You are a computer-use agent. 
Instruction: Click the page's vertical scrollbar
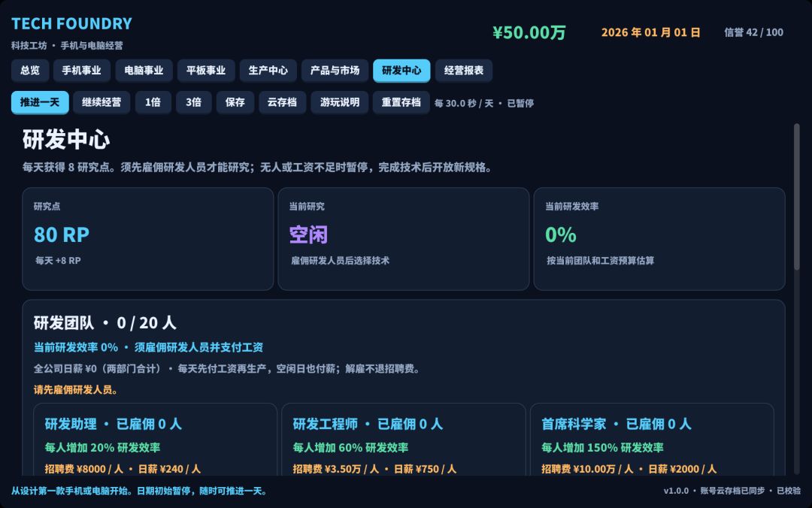pyautogui.click(x=796, y=197)
